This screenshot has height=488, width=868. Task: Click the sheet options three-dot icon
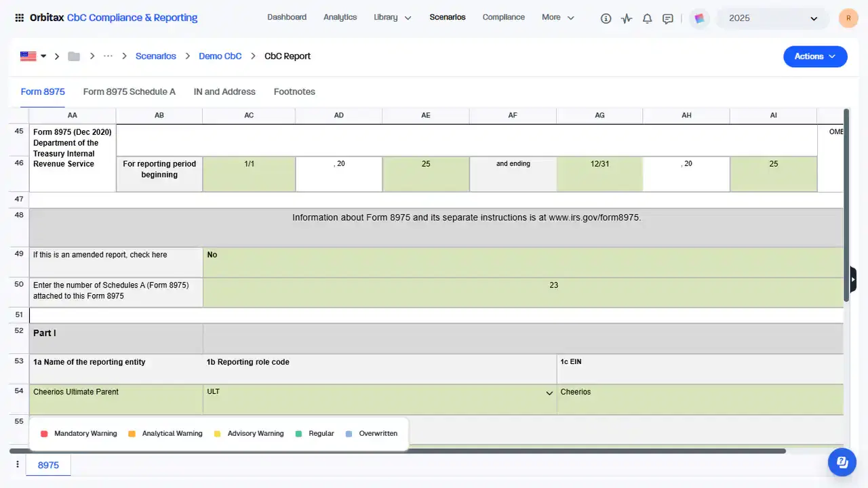click(18, 464)
